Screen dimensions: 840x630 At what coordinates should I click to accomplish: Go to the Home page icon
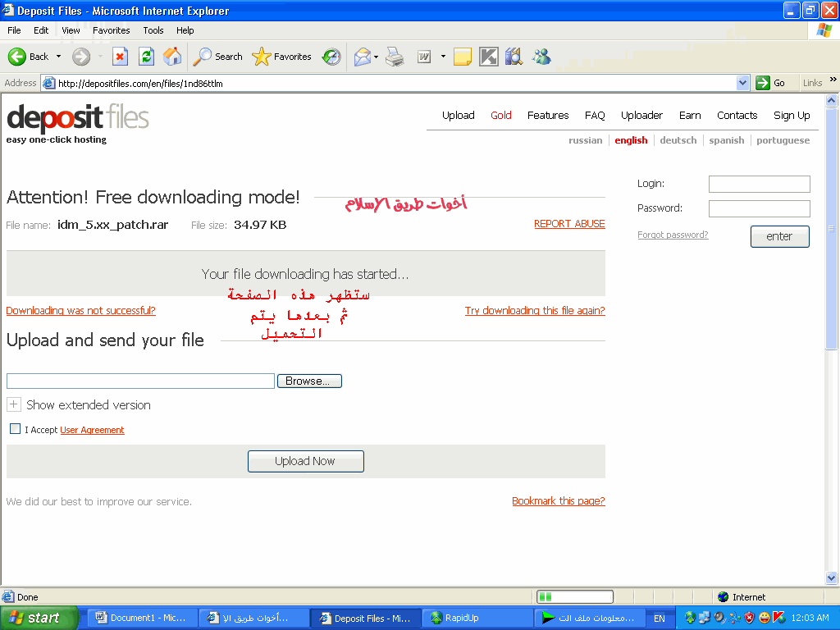pos(172,57)
